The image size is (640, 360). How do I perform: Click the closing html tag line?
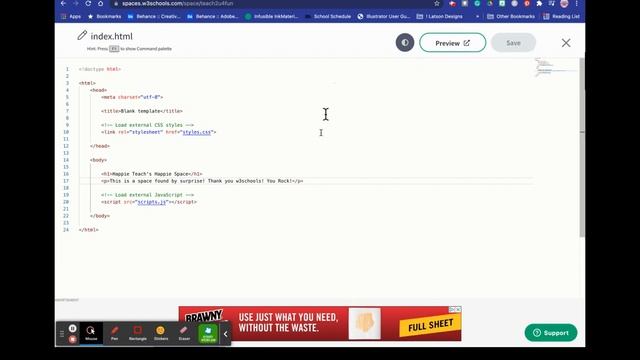pyautogui.click(x=89, y=230)
